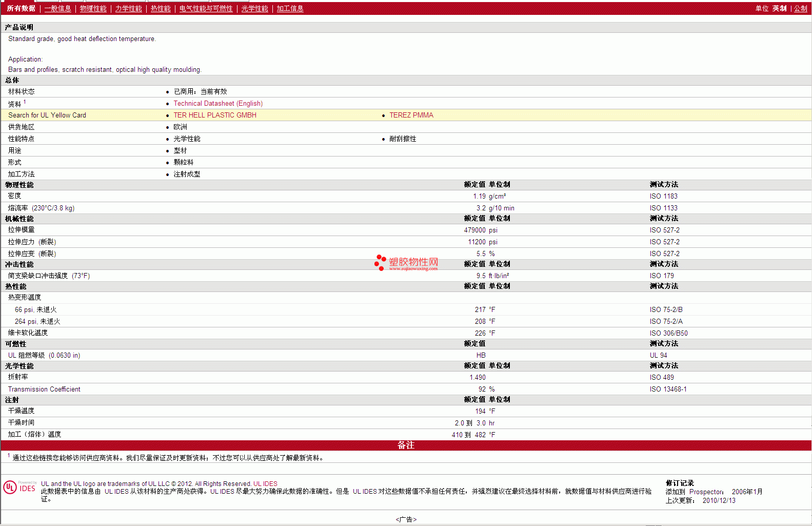
Task: Open Technical Datasheet (English) link
Action: click(x=218, y=103)
